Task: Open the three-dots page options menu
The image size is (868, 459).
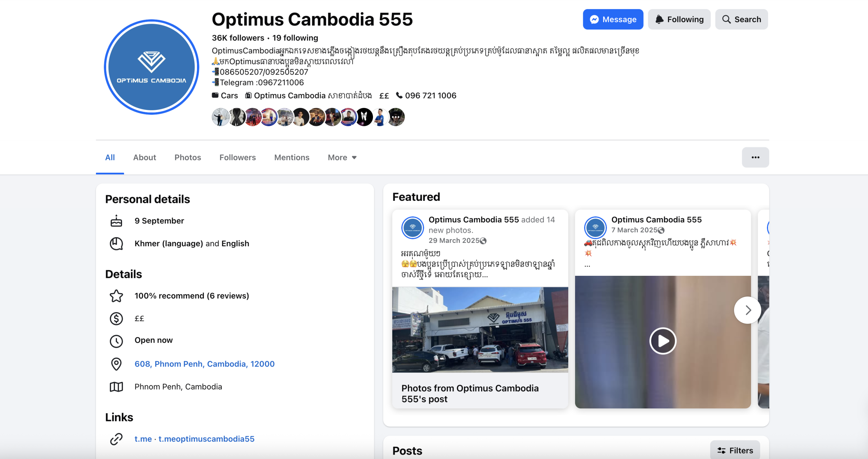Action: coord(755,157)
